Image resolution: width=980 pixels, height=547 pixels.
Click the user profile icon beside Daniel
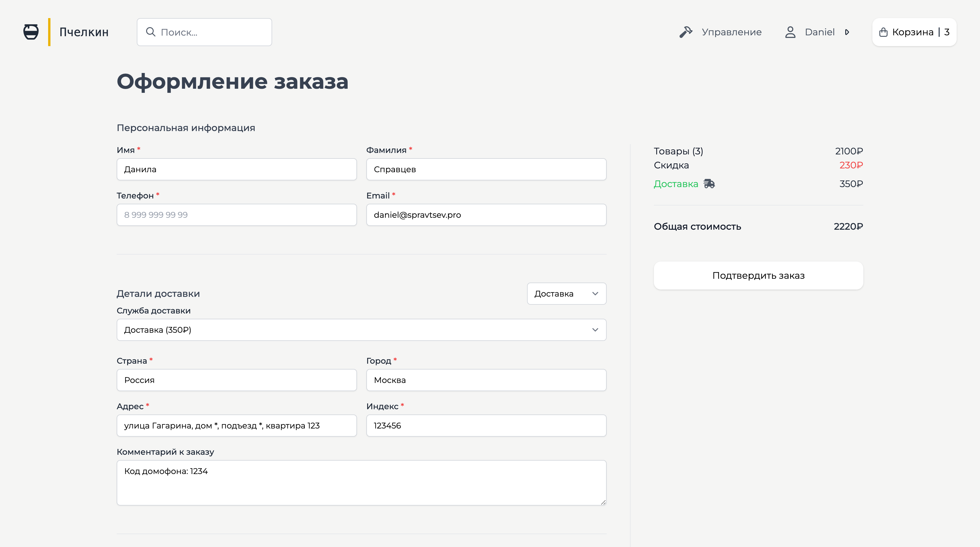[790, 32]
